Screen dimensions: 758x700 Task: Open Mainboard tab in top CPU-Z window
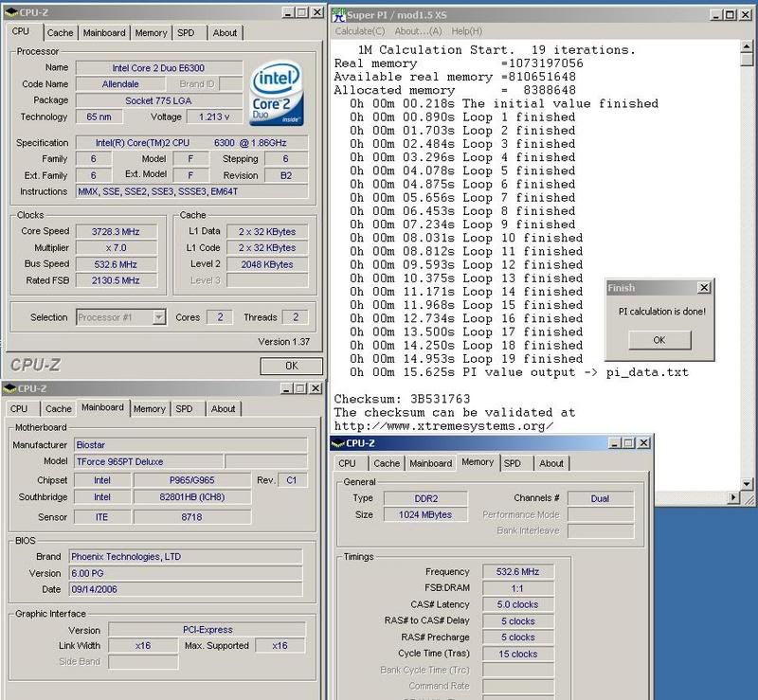point(104,33)
